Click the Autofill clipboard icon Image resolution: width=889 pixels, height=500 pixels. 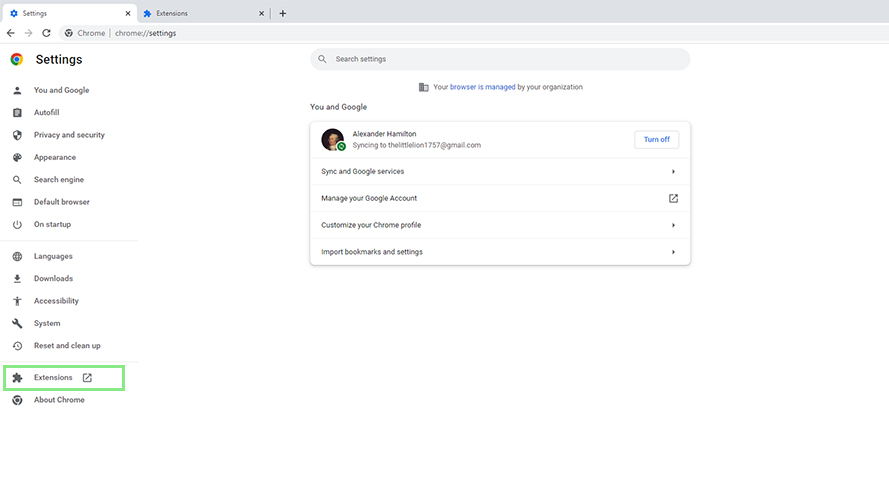point(17,112)
